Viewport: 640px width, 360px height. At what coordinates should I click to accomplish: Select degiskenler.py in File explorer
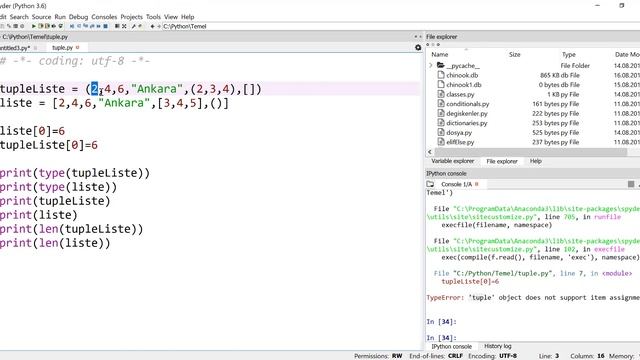467,113
